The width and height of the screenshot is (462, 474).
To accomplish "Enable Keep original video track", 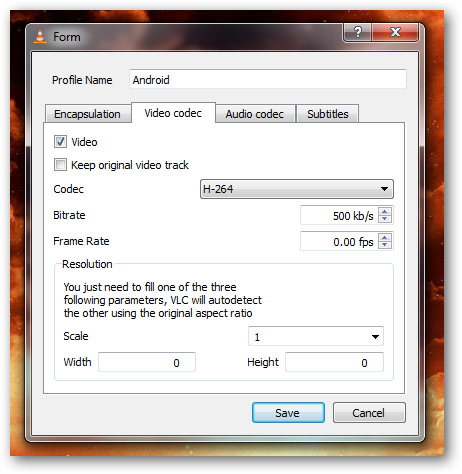I will pos(60,165).
